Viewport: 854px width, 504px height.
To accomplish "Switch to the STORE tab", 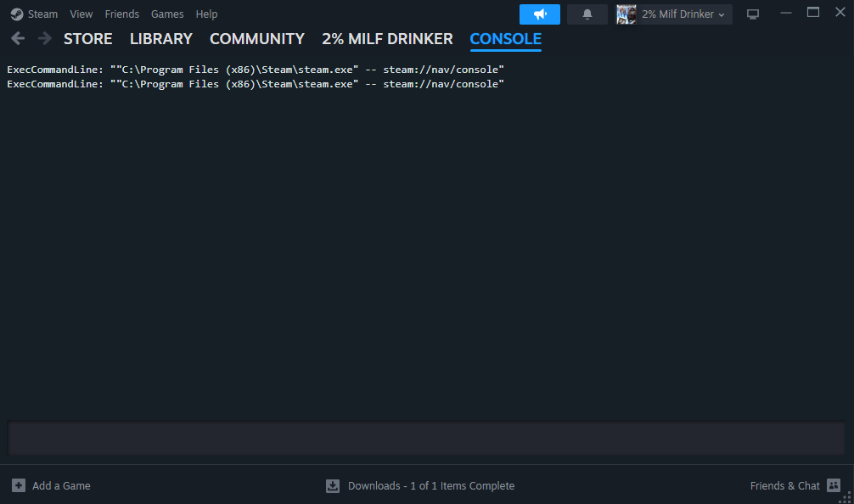I will [x=87, y=39].
